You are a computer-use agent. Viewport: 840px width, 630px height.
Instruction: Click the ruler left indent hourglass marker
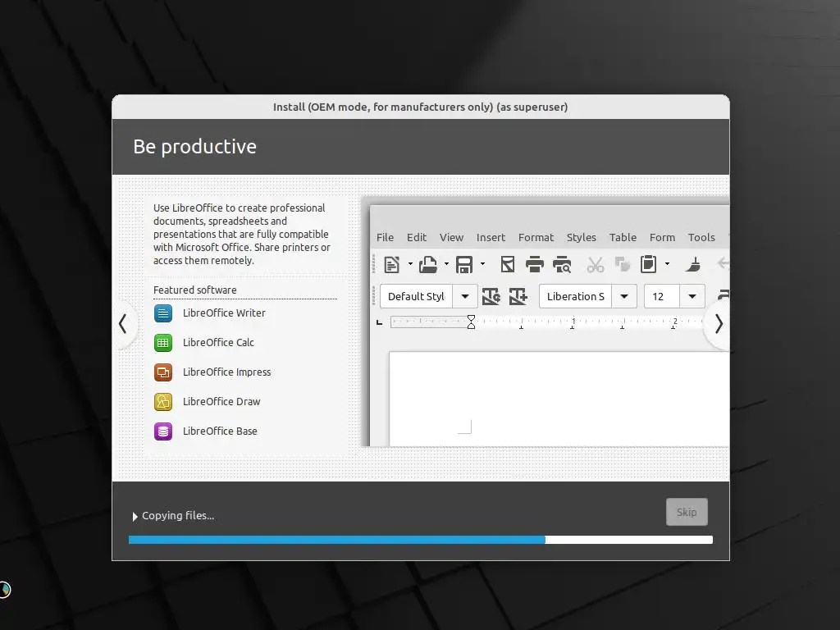tap(471, 322)
